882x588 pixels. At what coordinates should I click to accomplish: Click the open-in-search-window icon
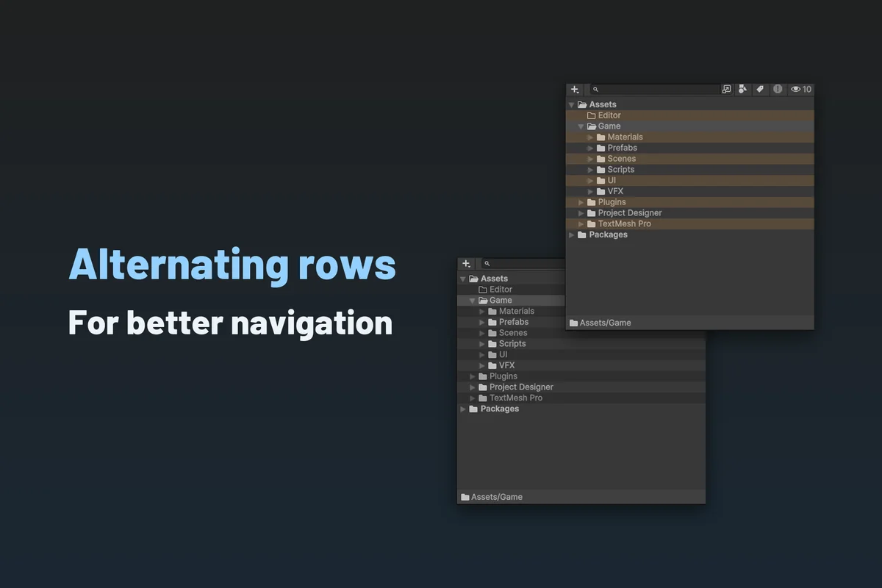click(x=726, y=90)
